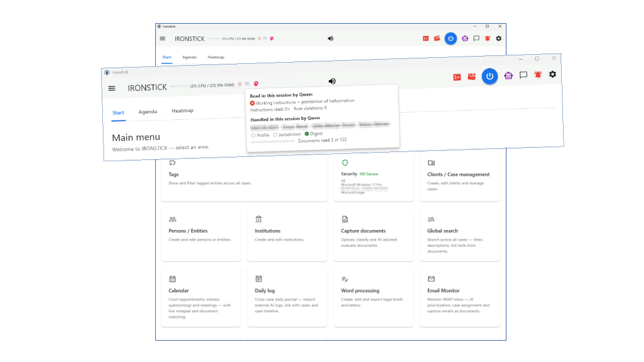Click '(2% CPU / 215 Mb RAM)' status text
The height and width of the screenshot is (362, 644).
[212, 85]
